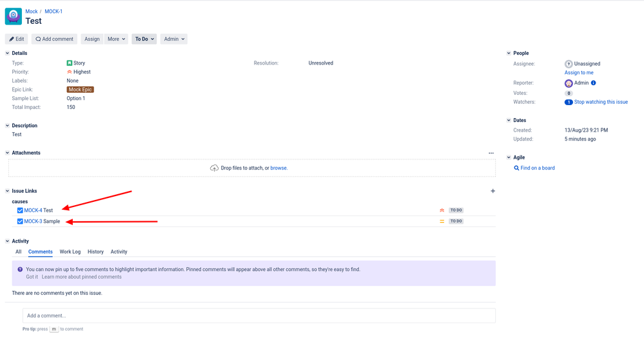644x349 pixels.
Task: Click the Labels value None
Action: tap(72, 81)
